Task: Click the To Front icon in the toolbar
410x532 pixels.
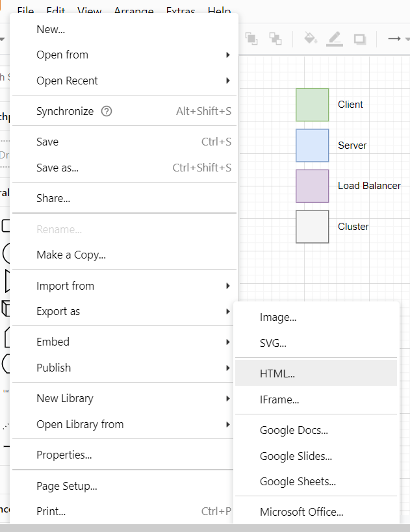Action: coord(251,38)
